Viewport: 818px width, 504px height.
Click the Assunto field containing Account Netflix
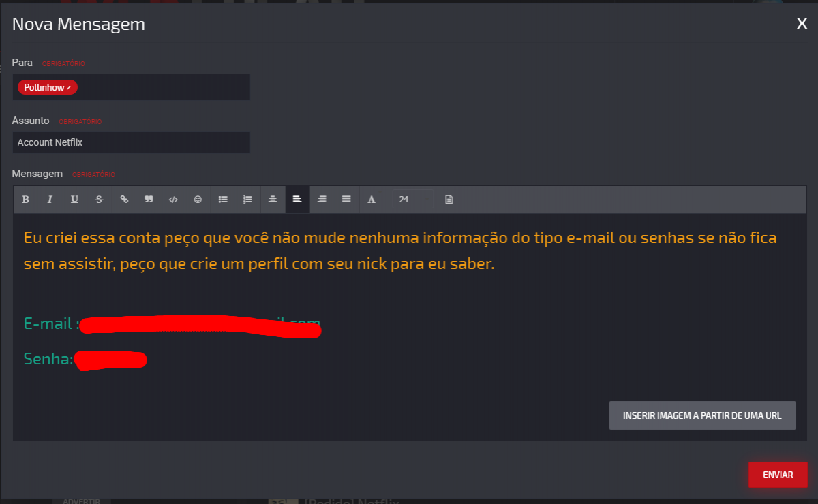pos(131,142)
